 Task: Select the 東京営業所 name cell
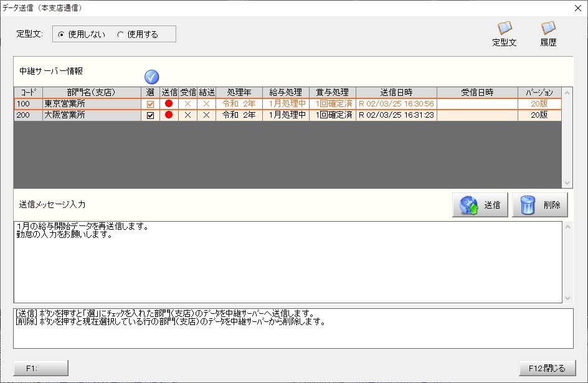tap(92, 104)
